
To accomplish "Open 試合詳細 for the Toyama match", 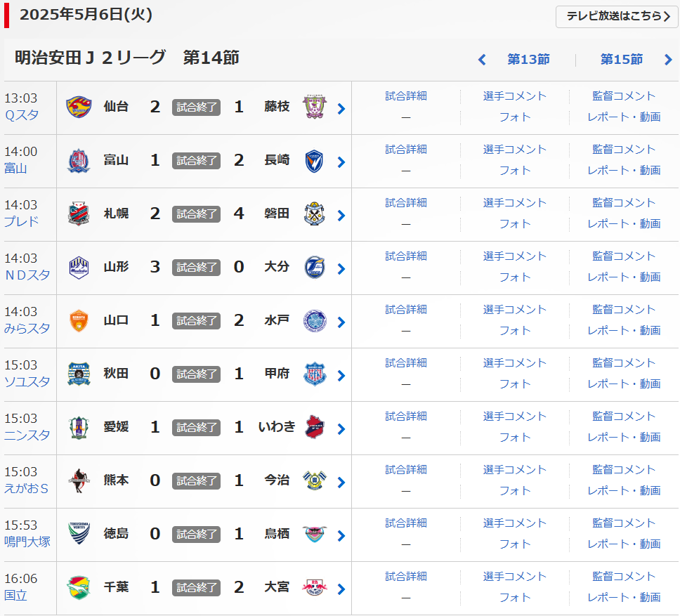I will click(x=406, y=149).
